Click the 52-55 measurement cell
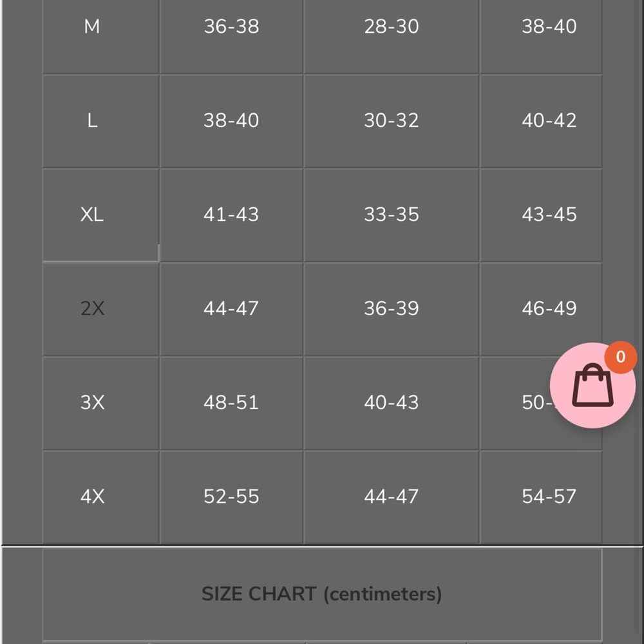 (231, 497)
